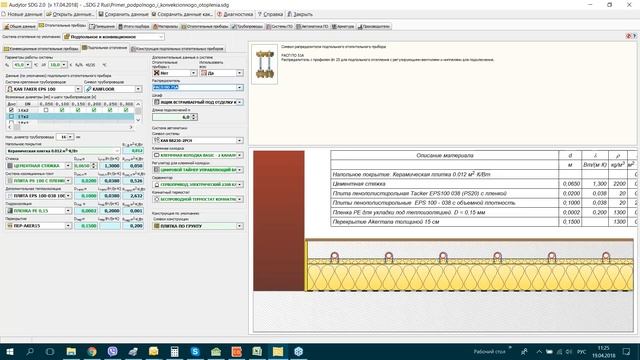The height and width of the screenshot is (360, 640).
Task: Open the Цементная стяжка screed dropdown
Action: pyautogui.click(x=68, y=166)
